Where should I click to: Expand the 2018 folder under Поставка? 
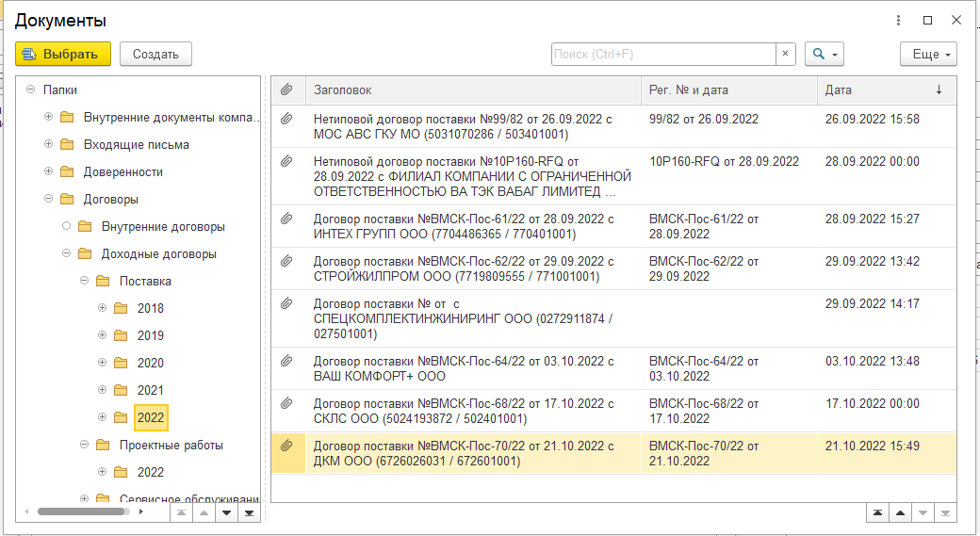point(103,308)
